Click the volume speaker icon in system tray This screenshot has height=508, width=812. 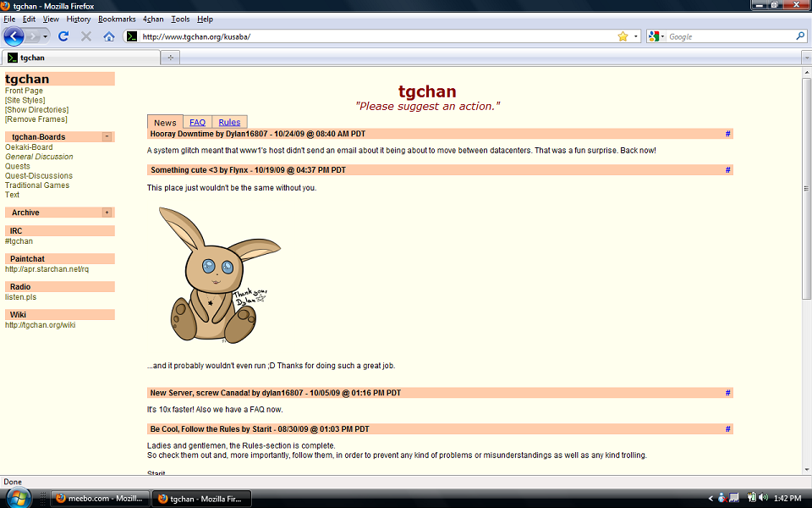point(763,498)
